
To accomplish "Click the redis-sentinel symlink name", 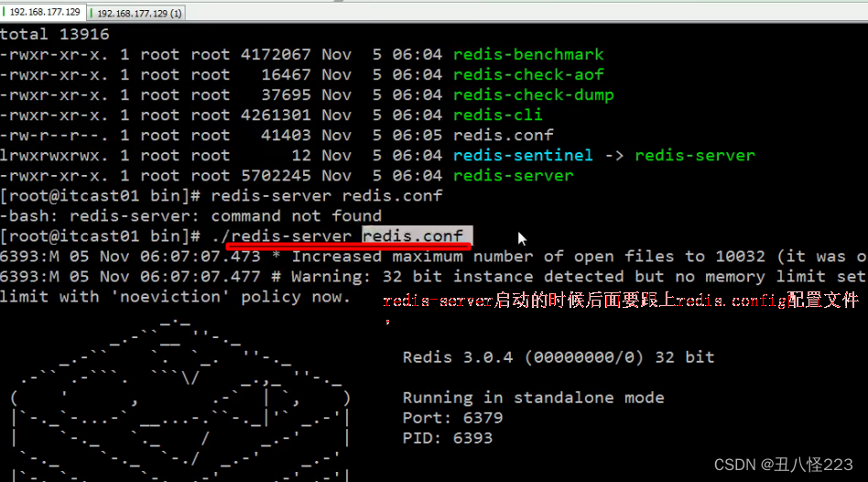I will [523, 155].
